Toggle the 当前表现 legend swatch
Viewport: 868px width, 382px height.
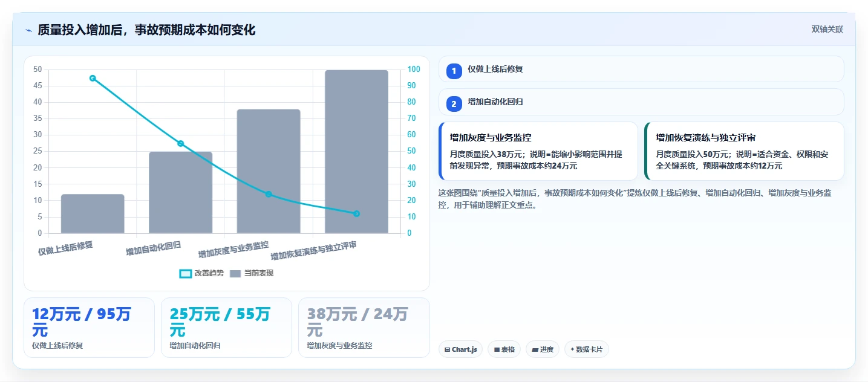point(235,273)
